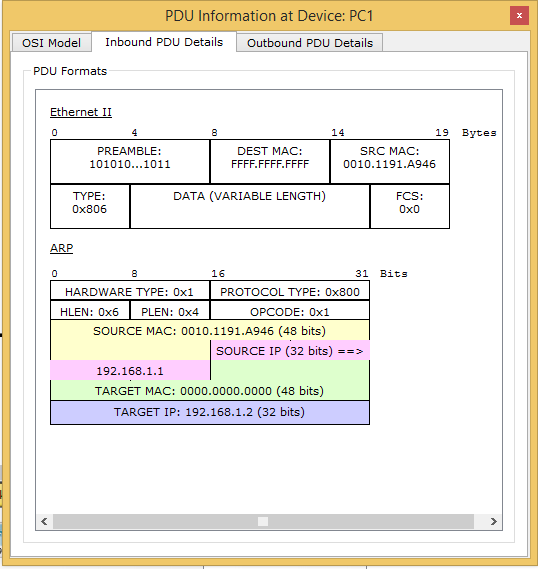
Task: Click the DATA (VARIABLE LENGTH) field
Action: click(250, 206)
